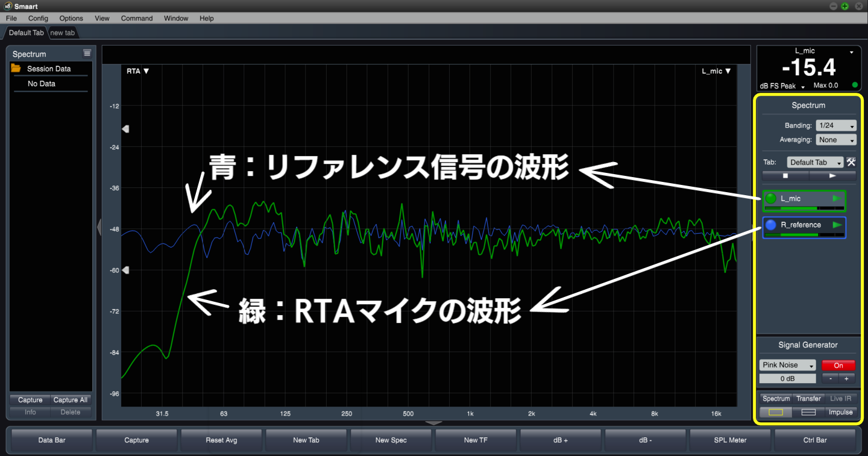Expand the Pink Noise signal type dropdown
Screen dimensions: 868x456
787,365
